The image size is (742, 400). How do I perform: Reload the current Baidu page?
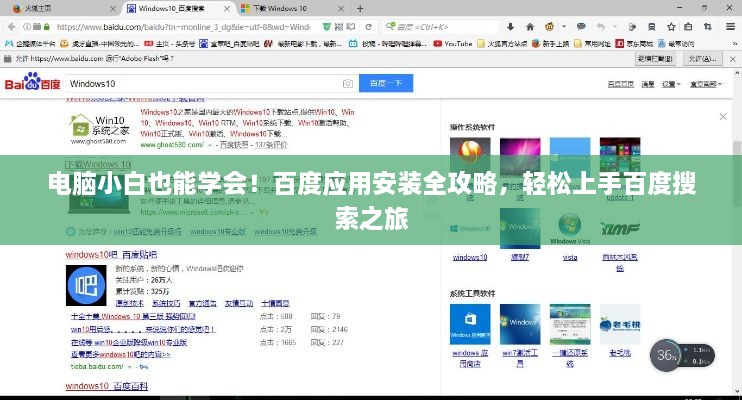click(369, 27)
